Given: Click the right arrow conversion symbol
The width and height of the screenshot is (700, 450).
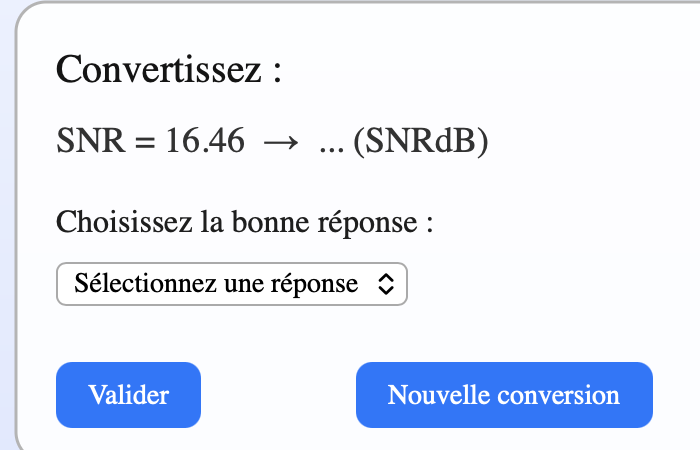Looking at the screenshot, I should tap(281, 142).
